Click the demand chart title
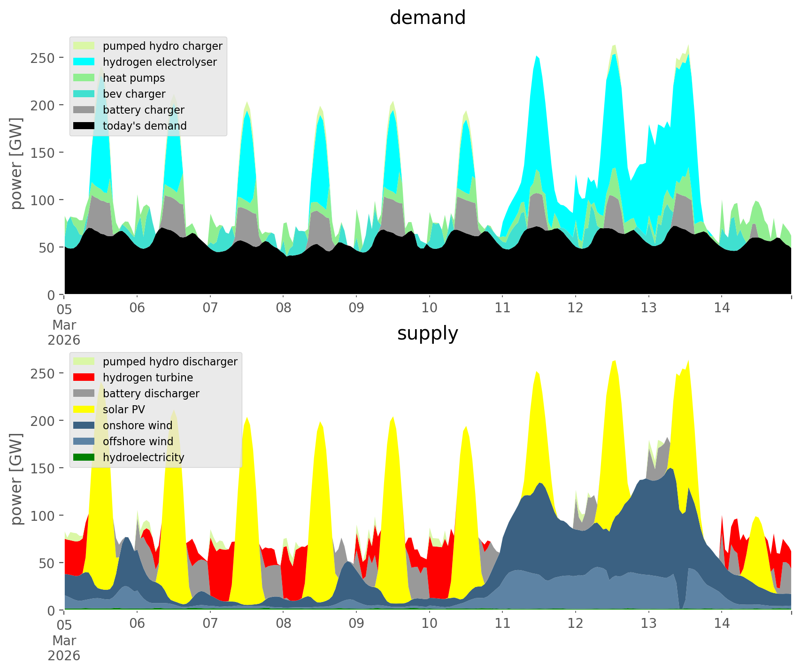801x672 pixels. [427, 18]
